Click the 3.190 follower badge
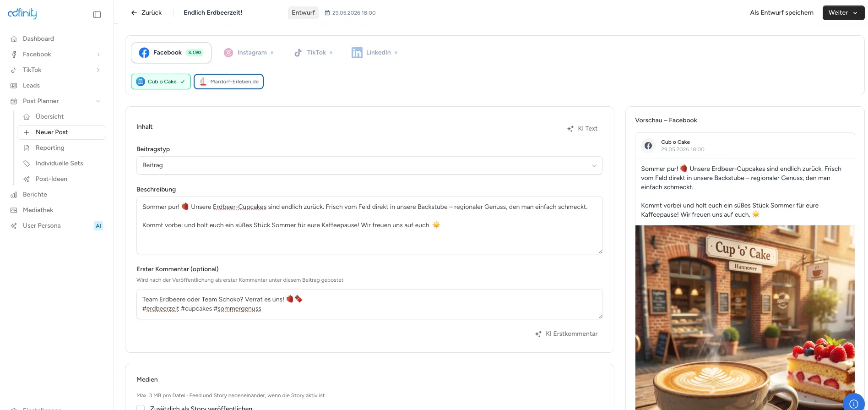Viewport: 868px width, 410px height. [x=195, y=53]
